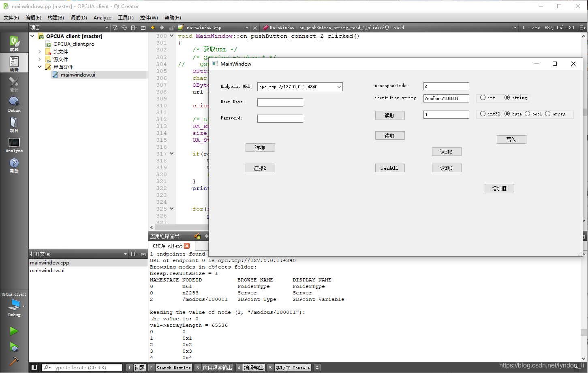Toggle synchronize with editor link icon
The width and height of the screenshot is (588, 373).
(124, 28)
